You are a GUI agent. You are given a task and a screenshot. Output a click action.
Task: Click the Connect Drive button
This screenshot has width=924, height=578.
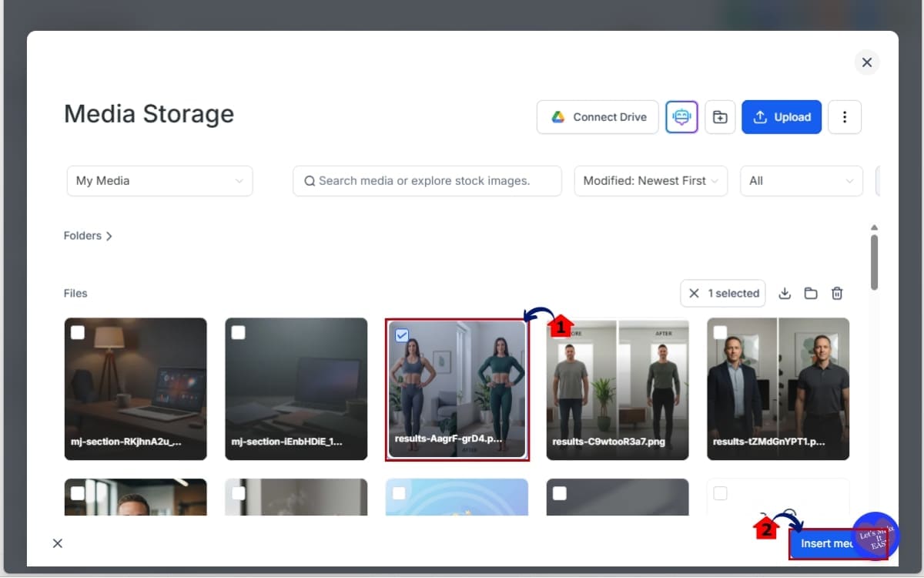tap(598, 116)
